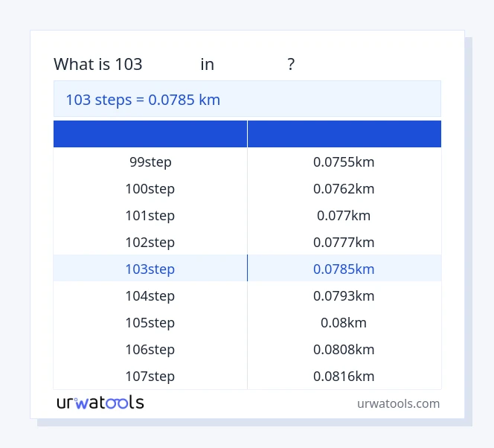Select the 106step cell
Image resolution: width=494 pixels, height=448 pixels.
coord(150,349)
